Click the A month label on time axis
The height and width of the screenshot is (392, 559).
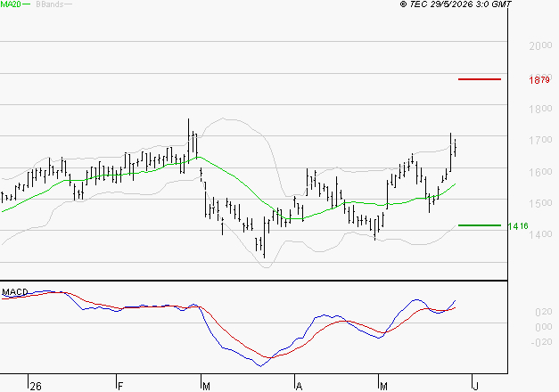pyautogui.click(x=299, y=387)
